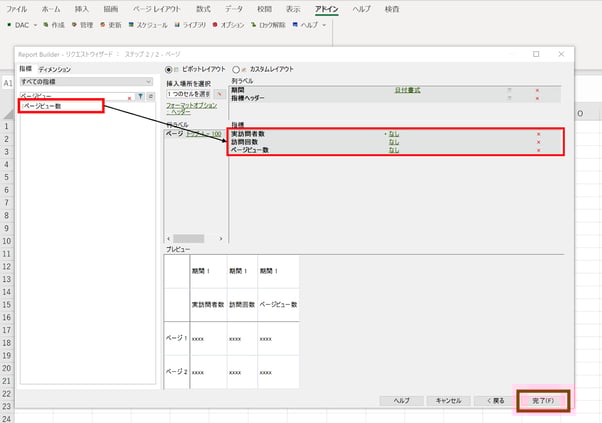This screenshot has width=602, height=423.
Task: Open the DAC add-in menu
Action: (x=22, y=25)
